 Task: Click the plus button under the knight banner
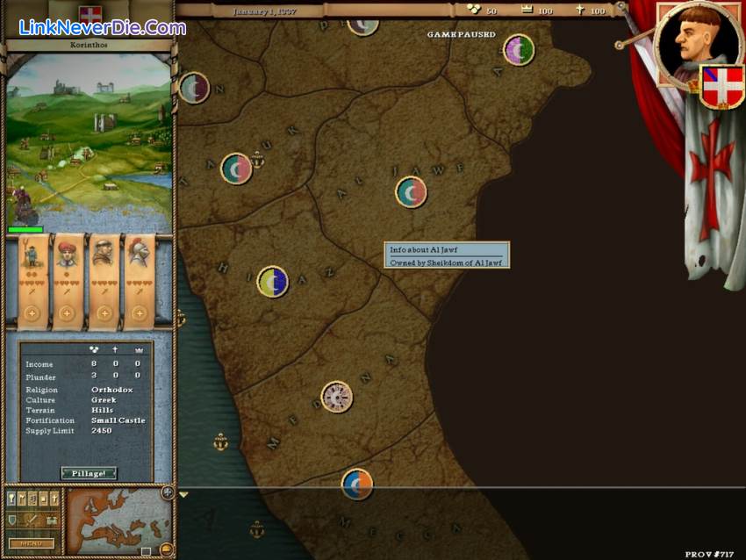[x=139, y=312]
